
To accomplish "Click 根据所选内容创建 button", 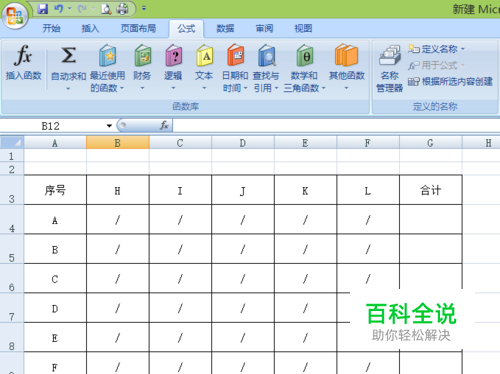I will (450, 82).
